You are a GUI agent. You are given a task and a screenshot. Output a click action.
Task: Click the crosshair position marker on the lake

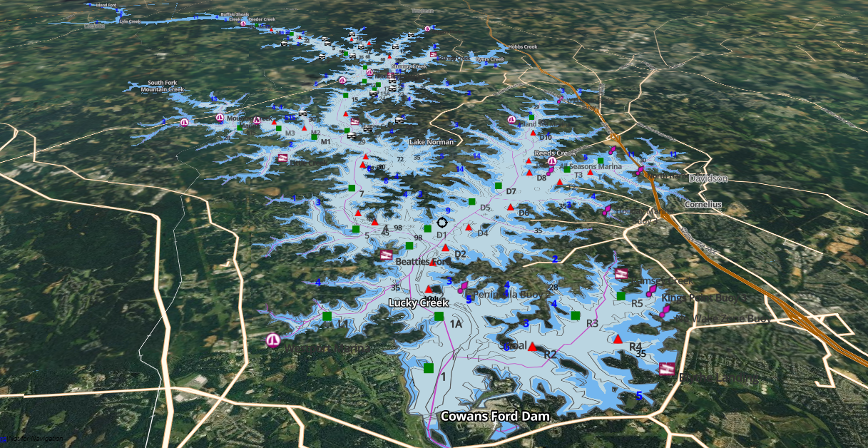[x=442, y=223]
